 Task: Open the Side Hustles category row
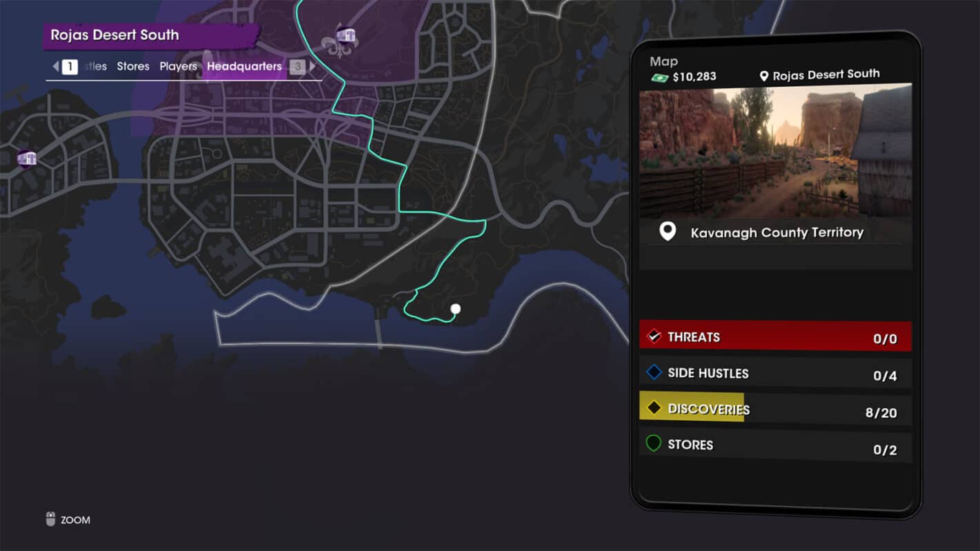775,373
